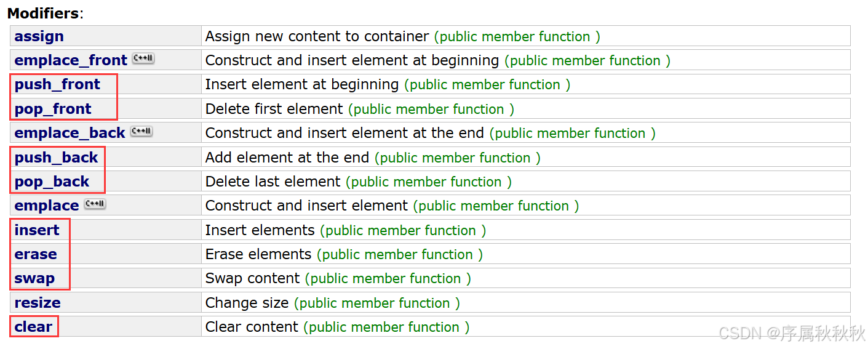Open the insert function link
868x349 pixels.
click(x=37, y=230)
